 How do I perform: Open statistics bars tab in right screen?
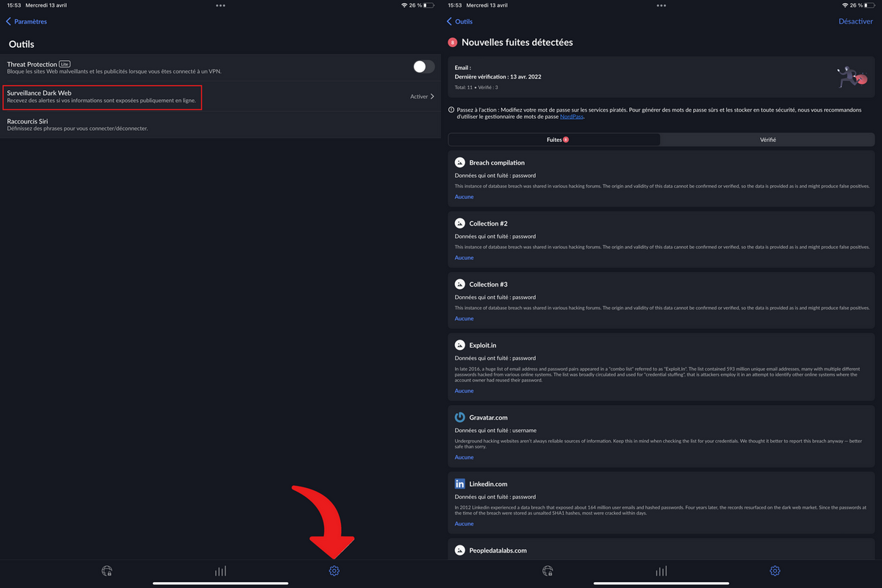661,571
